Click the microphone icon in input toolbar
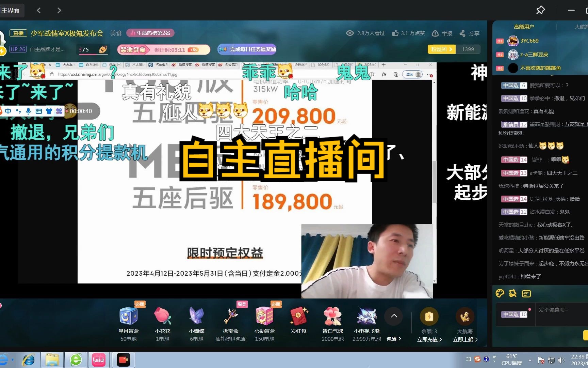Screen dimensions: 588x368 tap(28, 111)
